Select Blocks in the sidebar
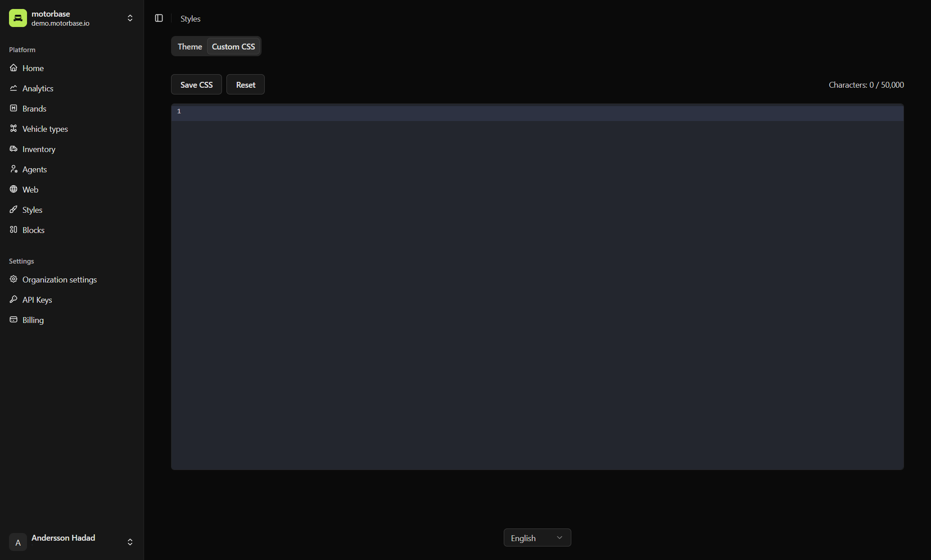The height and width of the screenshot is (560, 931). (72, 230)
